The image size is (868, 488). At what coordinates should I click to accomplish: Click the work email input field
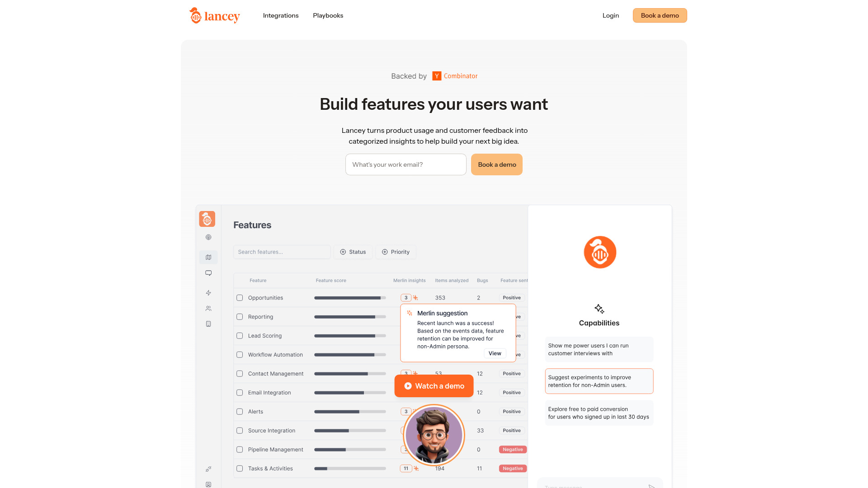pyautogui.click(x=406, y=164)
